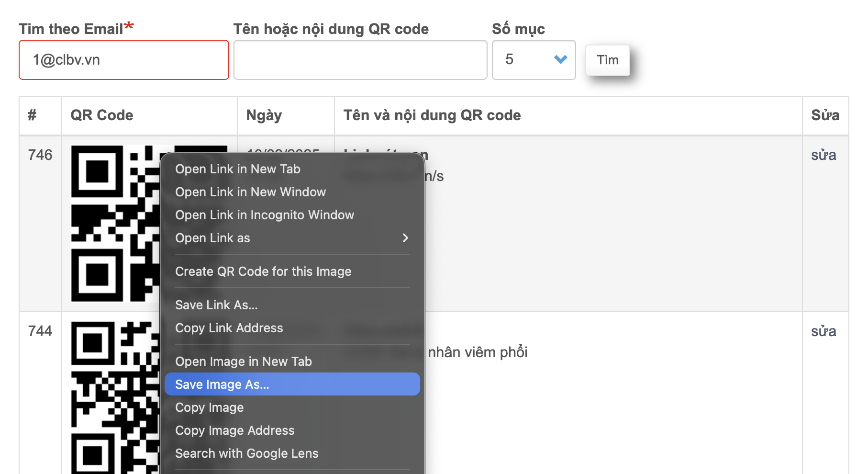Image resolution: width=868 pixels, height=474 pixels.
Task: Choose Create QR Code for this Image
Action: (x=263, y=271)
